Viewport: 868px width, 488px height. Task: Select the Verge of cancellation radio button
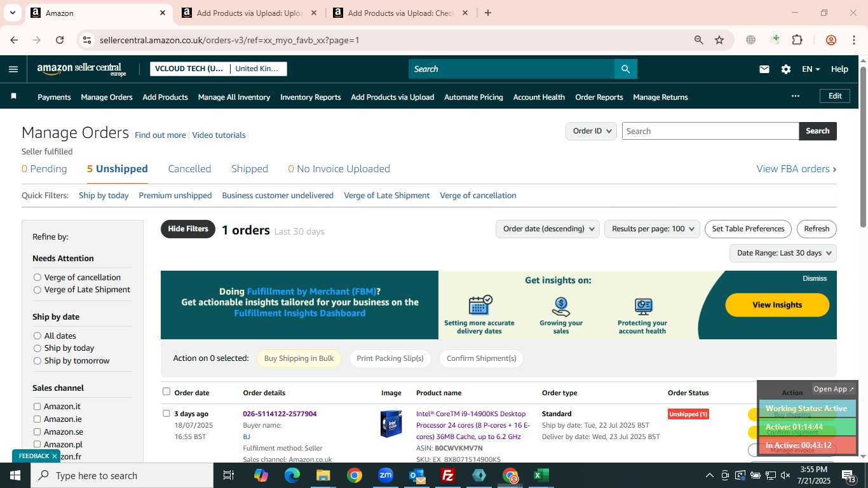click(x=37, y=277)
